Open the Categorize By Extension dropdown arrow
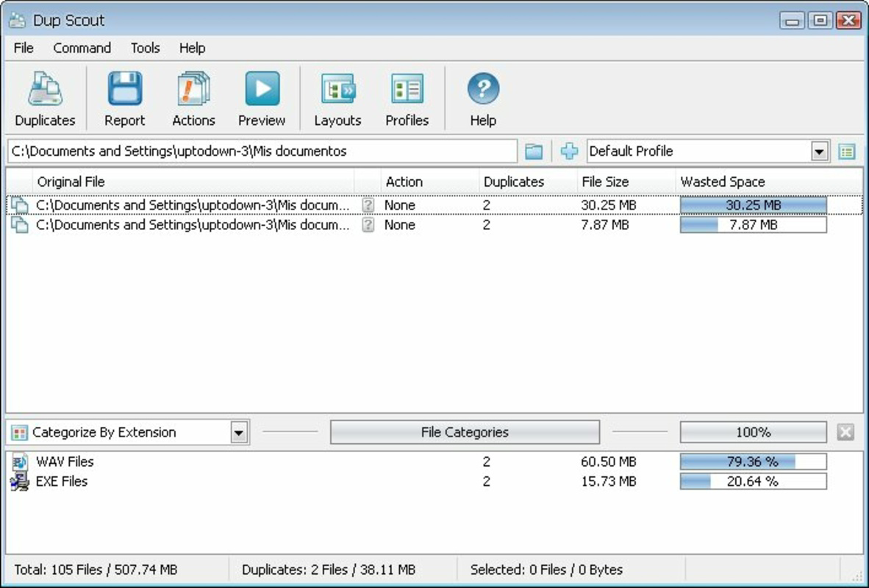 239,433
